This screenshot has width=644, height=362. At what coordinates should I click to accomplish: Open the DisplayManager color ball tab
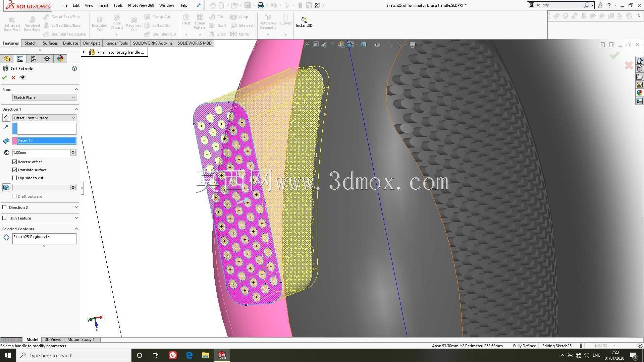[60, 59]
